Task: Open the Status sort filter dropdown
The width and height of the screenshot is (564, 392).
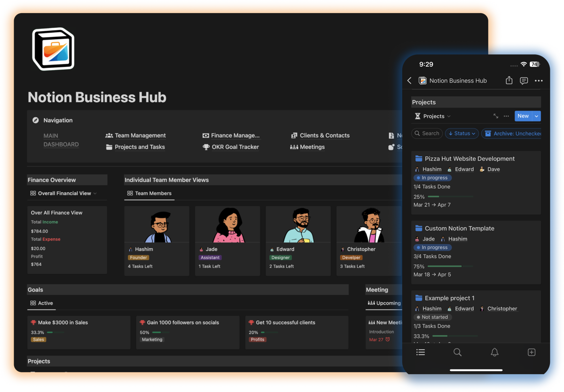Action: pyautogui.click(x=462, y=133)
